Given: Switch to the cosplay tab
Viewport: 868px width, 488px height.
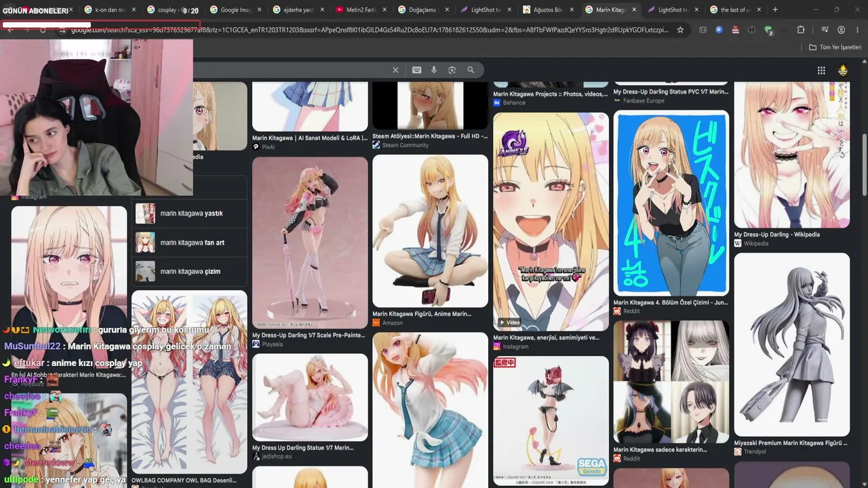Looking at the screenshot, I should (172, 10).
